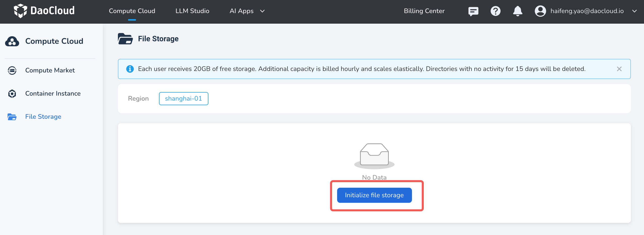
Task: Click the Compute Cloud sidebar icon
Action: [x=12, y=41]
